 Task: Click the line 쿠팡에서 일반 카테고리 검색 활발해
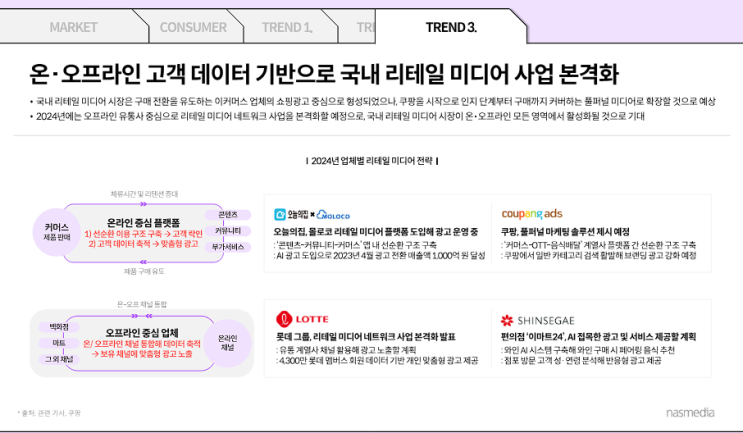598,255
